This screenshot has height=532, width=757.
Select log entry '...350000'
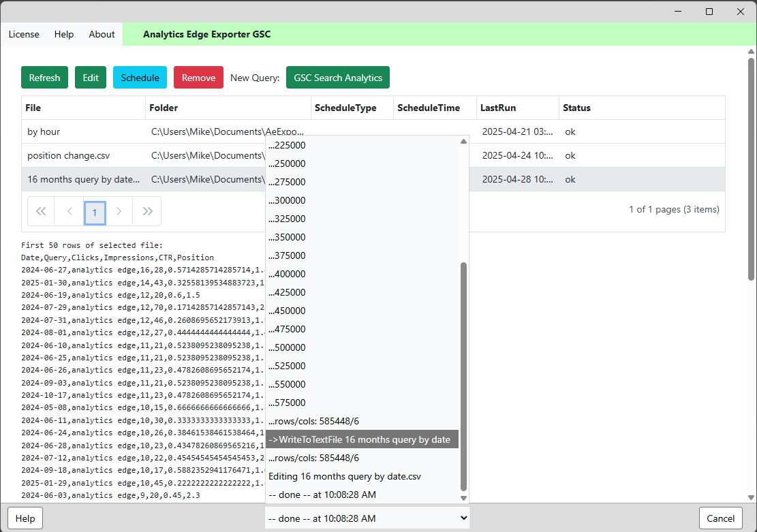click(362, 237)
